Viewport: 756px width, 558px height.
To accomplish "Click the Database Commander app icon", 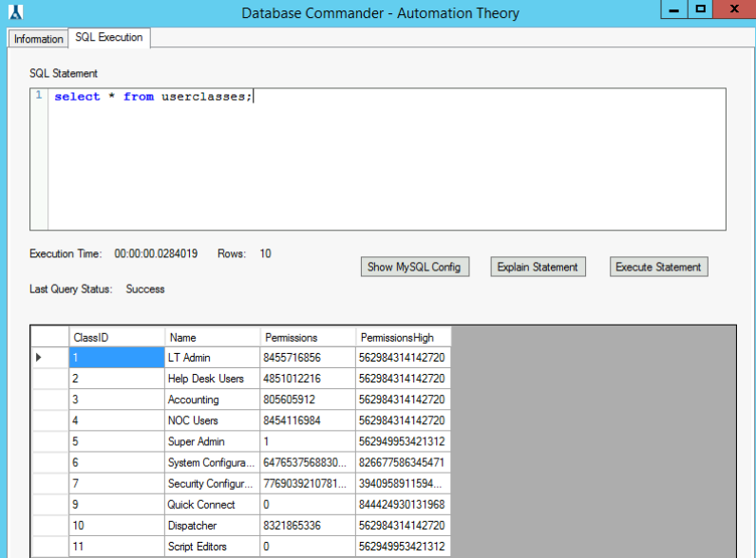I will point(14,12).
